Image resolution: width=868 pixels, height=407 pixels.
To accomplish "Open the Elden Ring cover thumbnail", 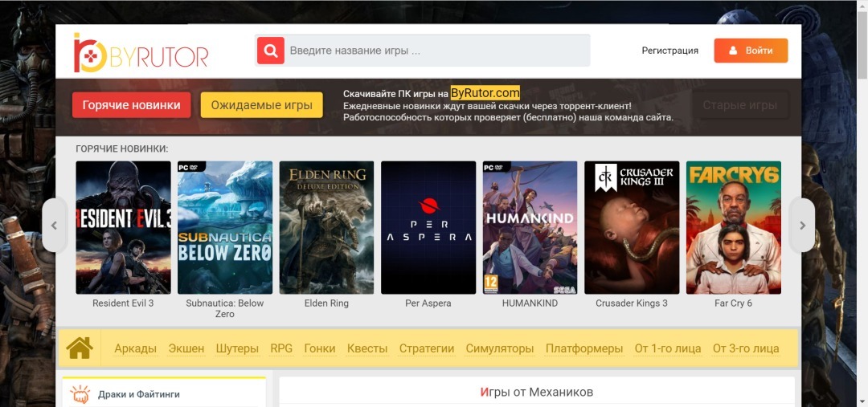I will (x=326, y=227).
